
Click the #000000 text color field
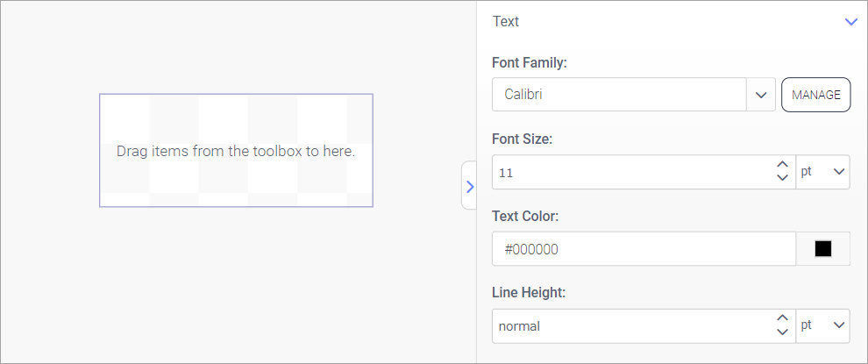(643, 249)
